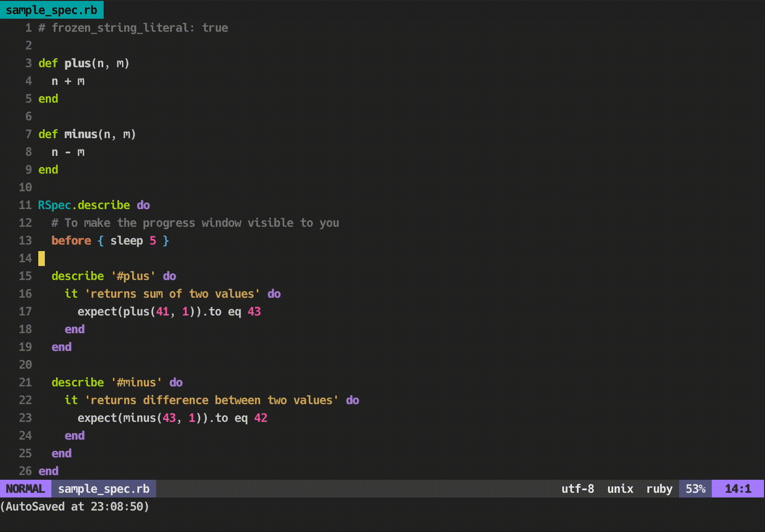
Task: Click the number 43 after 'to eq'
Action: [254, 311]
